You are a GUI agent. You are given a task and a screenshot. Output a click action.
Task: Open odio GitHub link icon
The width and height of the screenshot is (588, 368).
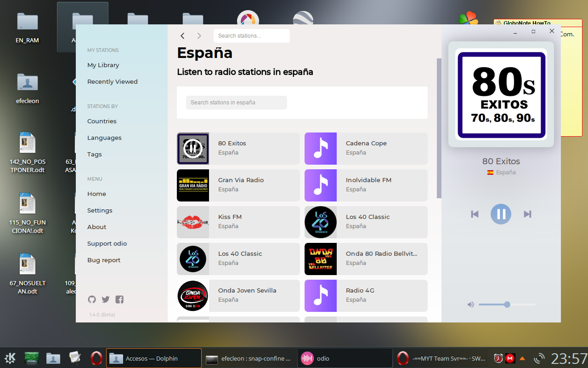(x=92, y=299)
